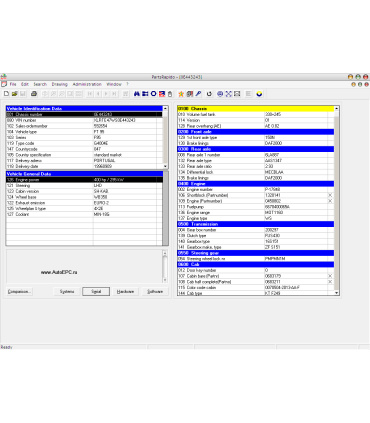Image resolution: width=370 pixels, height=423 pixels.
Task: Select the Engine power row
Action: tap(84, 180)
